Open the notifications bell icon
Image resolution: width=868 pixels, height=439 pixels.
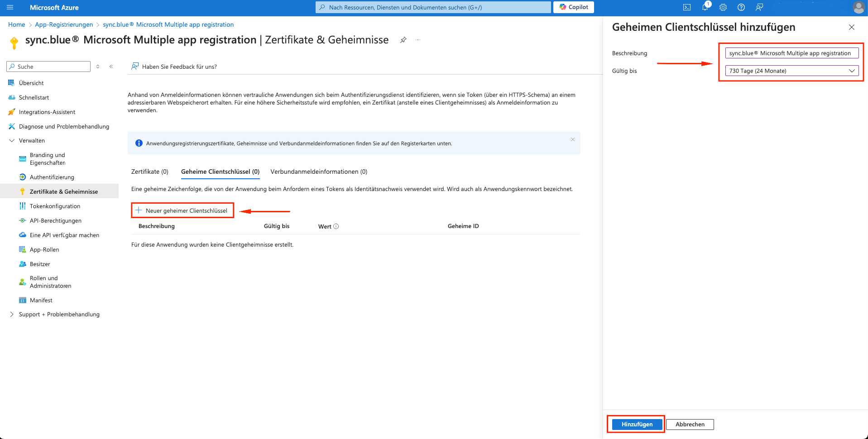point(705,7)
